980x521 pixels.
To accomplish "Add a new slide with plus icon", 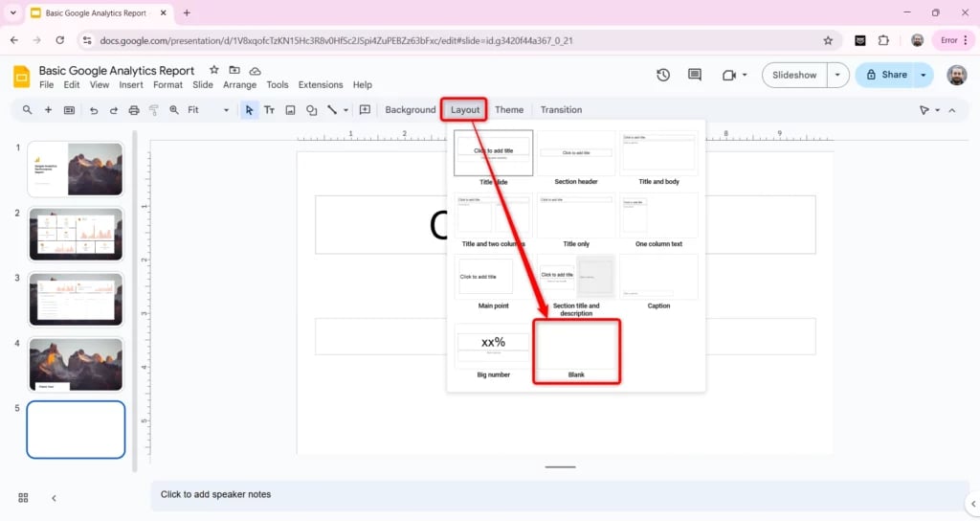I will (x=48, y=110).
